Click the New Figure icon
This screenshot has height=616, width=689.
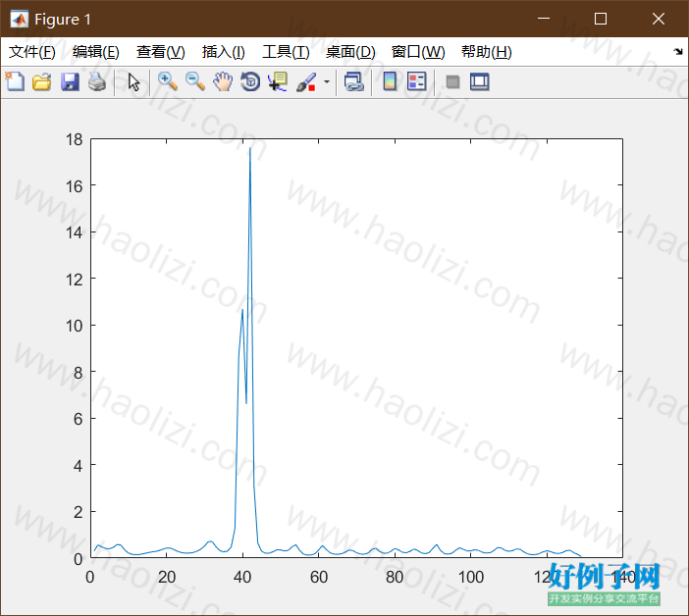(15, 81)
